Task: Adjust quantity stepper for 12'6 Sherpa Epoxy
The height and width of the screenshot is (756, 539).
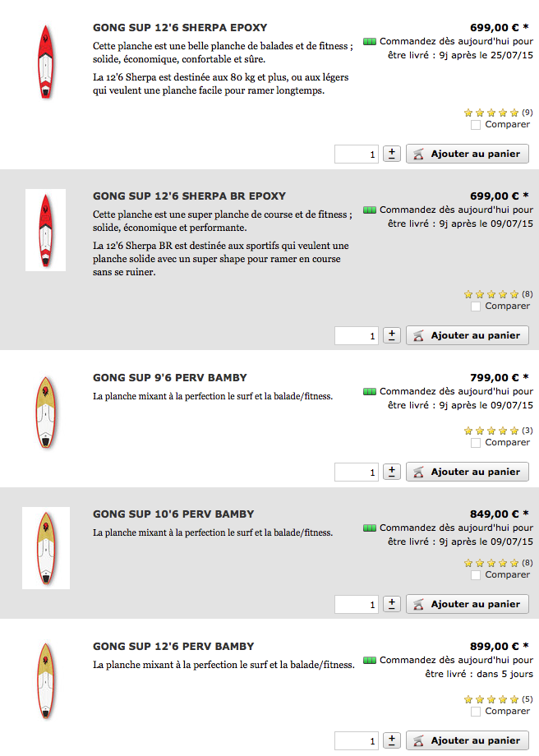Action: click(x=392, y=154)
